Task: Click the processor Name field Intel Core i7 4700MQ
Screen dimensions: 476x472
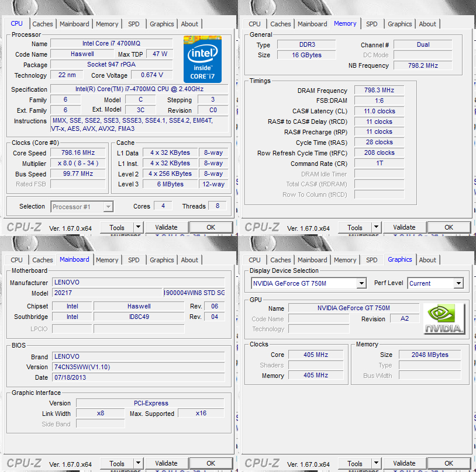Action: (x=112, y=43)
